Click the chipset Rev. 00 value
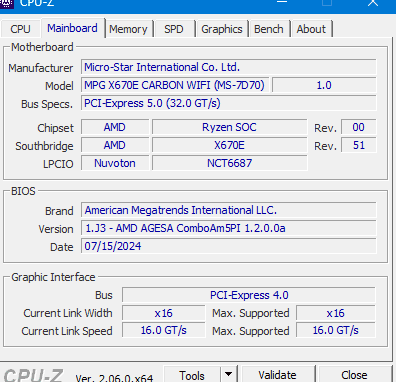The width and height of the screenshot is (396, 382). point(359,127)
